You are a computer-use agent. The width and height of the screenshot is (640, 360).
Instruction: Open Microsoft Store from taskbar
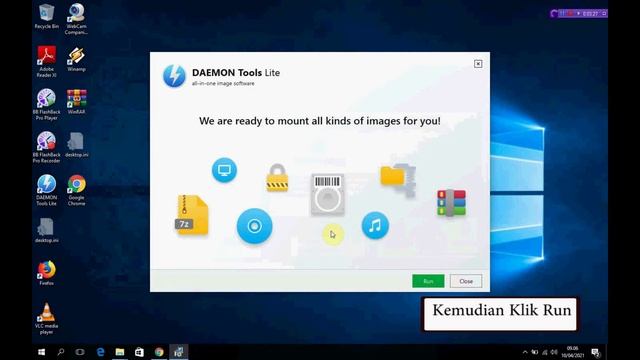139,352
